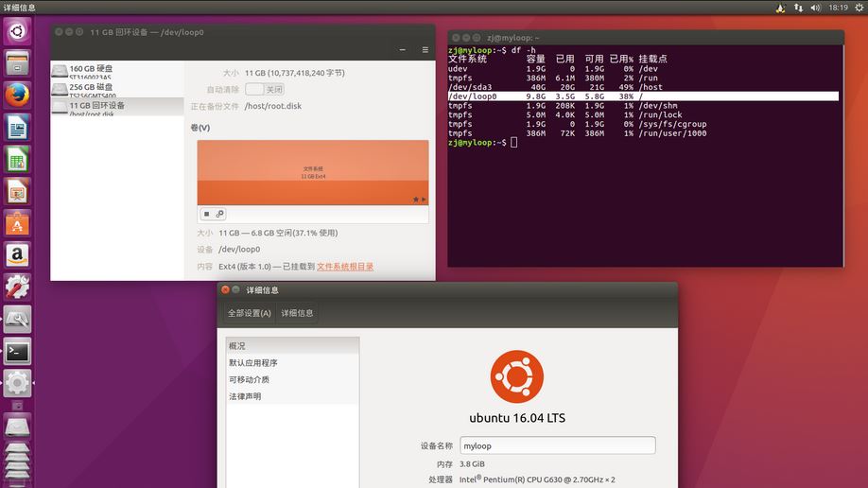This screenshot has width=868, height=488.
Task: Click the Intel Pentium CPU G630 processor text
Action: tap(537, 479)
